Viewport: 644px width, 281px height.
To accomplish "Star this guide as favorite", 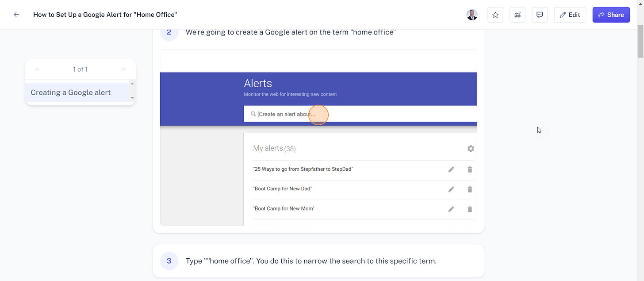I will click(495, 15).
